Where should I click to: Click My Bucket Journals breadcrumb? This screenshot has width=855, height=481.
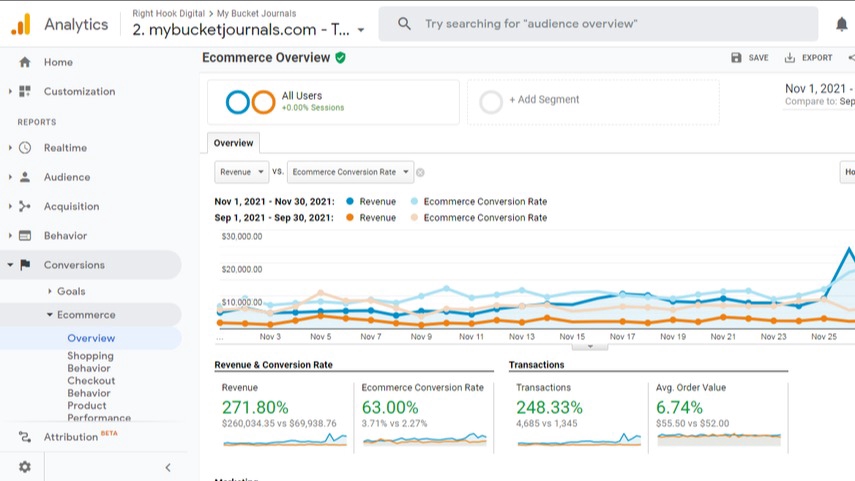(256, 13)
